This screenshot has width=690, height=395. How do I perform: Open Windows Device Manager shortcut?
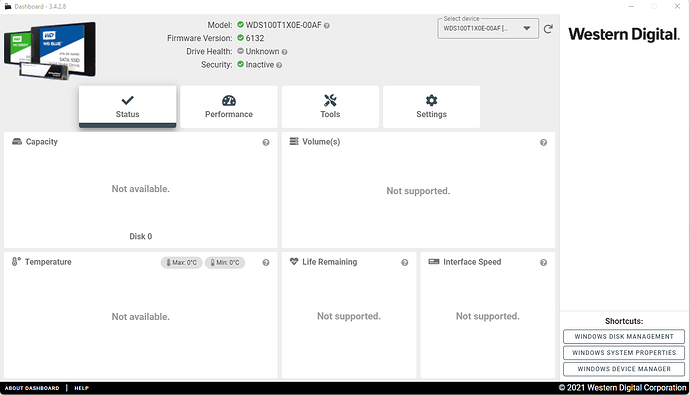pos(624,369)
